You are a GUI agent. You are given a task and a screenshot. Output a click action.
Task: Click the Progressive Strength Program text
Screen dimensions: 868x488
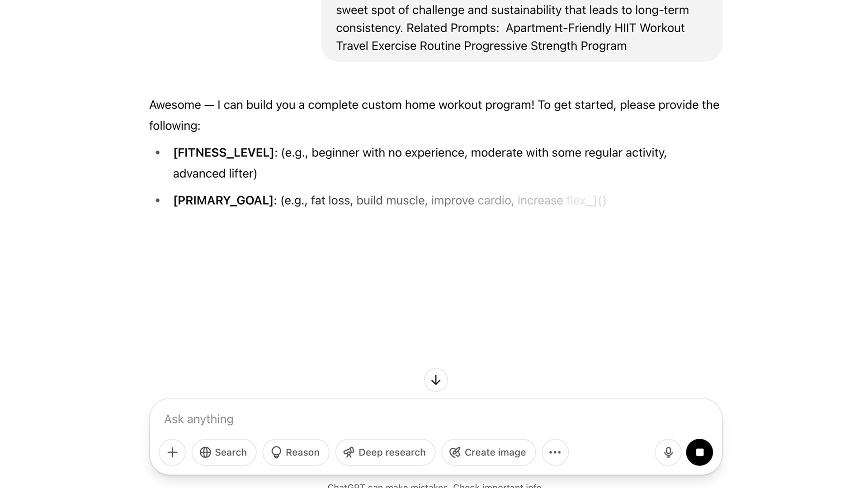(x=579, y=46)
